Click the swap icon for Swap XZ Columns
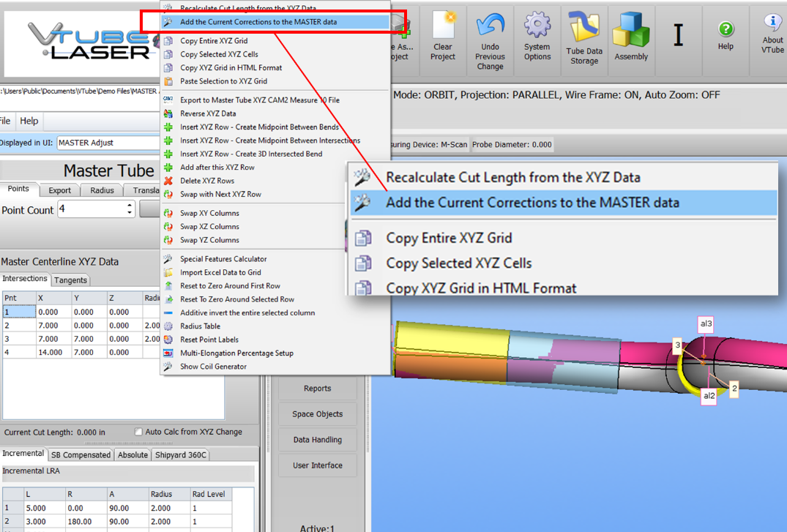The width and height of the screenshot is (787, 532). (x=168, y=226)
